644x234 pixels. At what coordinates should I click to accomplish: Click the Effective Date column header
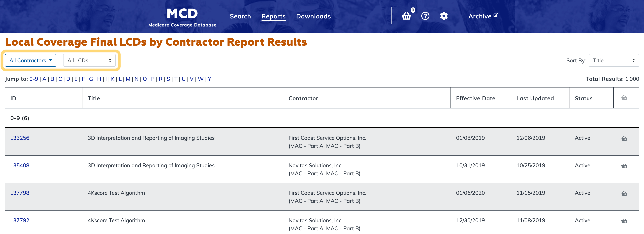click(x=475, y=99)
